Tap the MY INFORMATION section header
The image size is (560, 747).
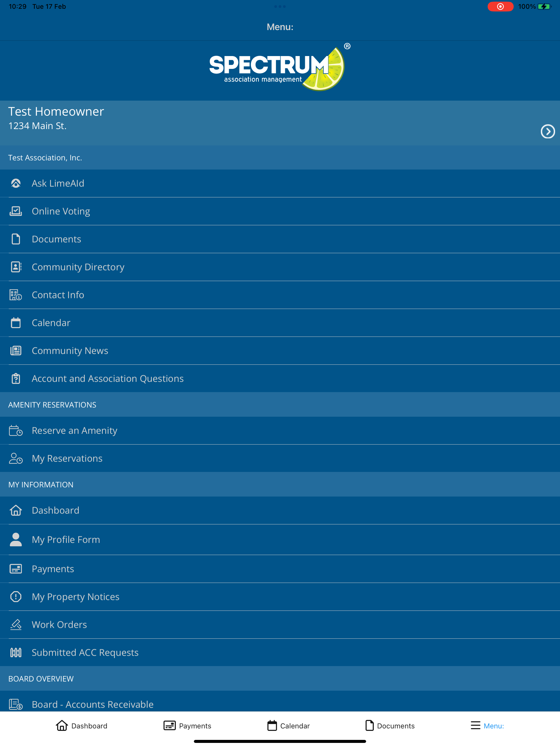[x=41, y=485]
